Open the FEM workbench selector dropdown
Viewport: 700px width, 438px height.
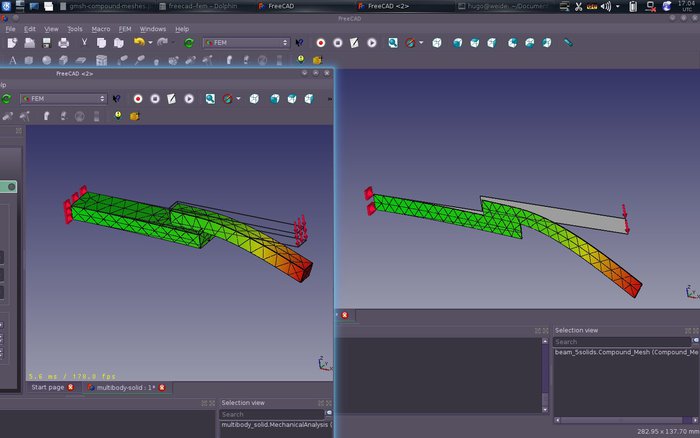pyautogui.click(x=245, y=43)
